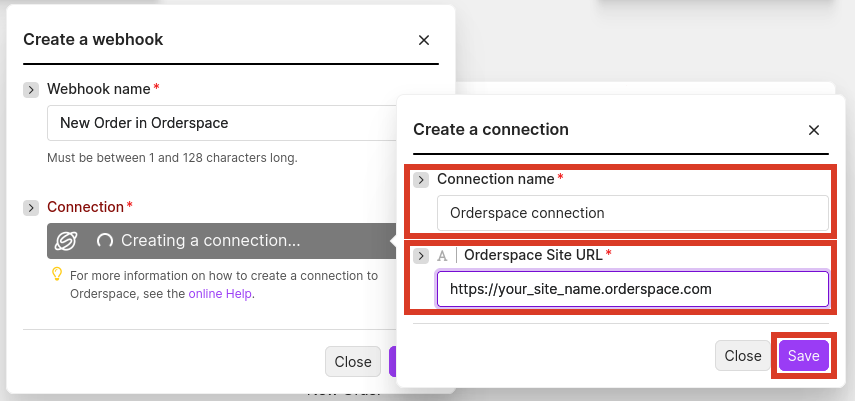Click Save in Create a connection dialog
This screenshot has width=855, height=401.
click(x=804, y=356)
